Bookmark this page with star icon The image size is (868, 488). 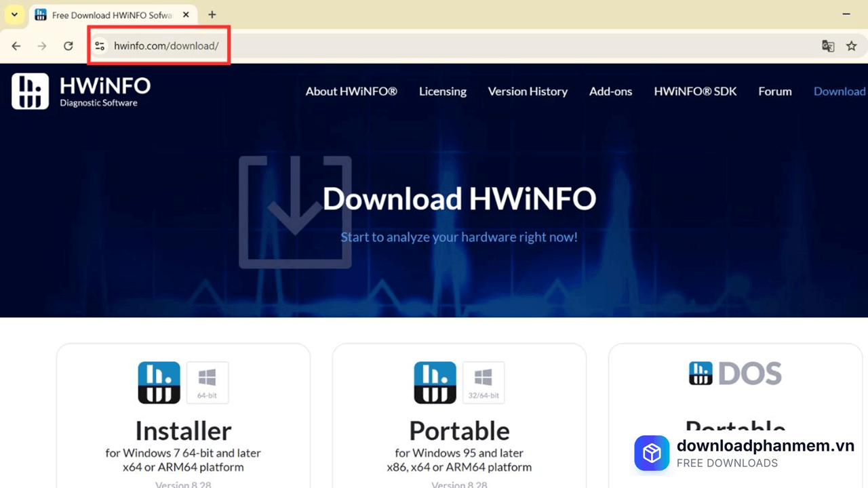(x=852, y=46)
